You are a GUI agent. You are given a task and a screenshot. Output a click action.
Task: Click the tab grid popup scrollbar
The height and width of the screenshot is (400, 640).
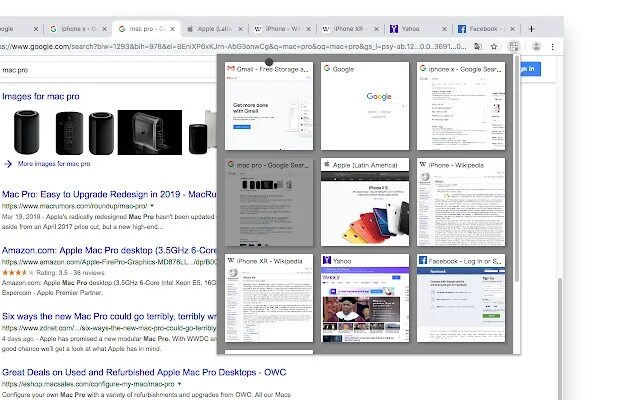(517, 168)
